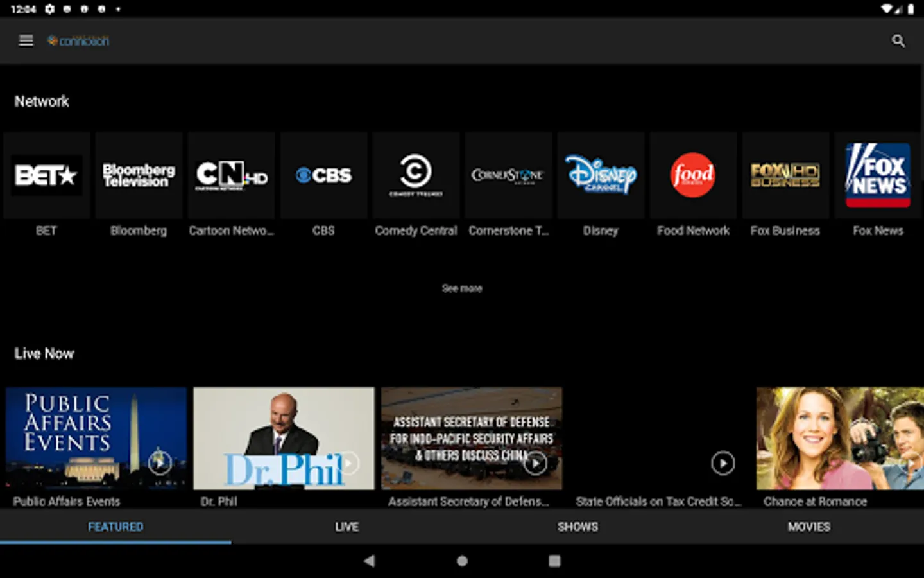Click the Live Now section heading
This screenshot has height=578, width=924.
point(44,354)
